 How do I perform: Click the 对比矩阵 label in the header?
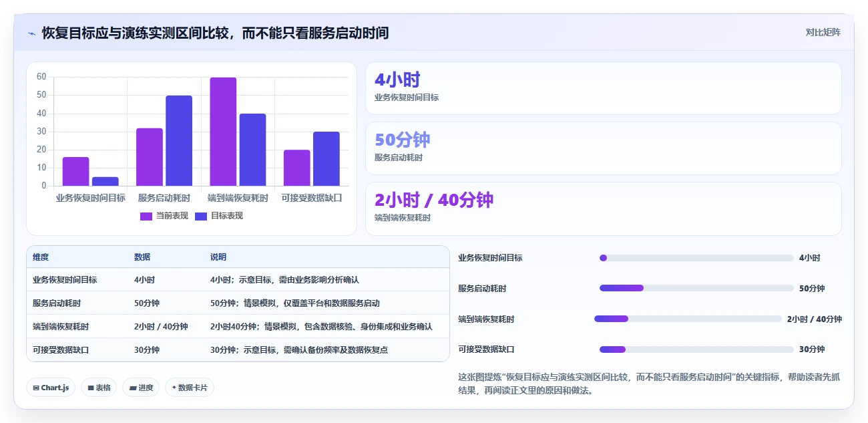tap(823, 32)
